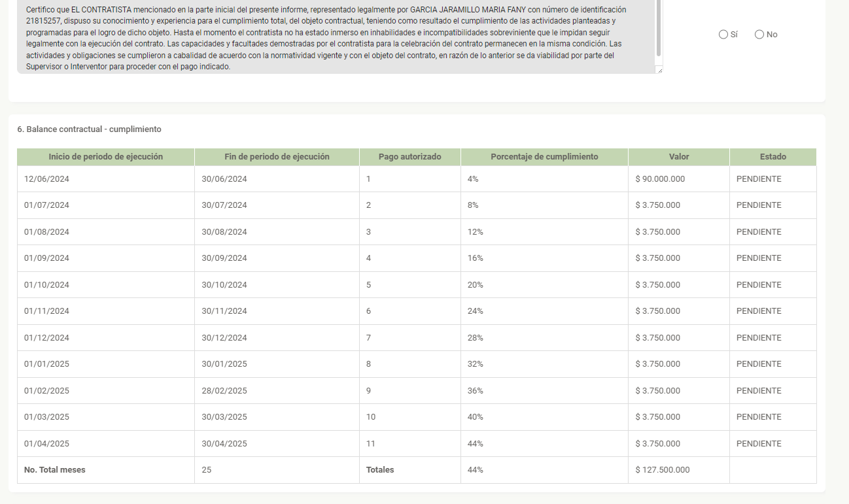
Task: Click the "16%" compliance percentage cell
Action: pyautogui.click(x=544, y=258)
